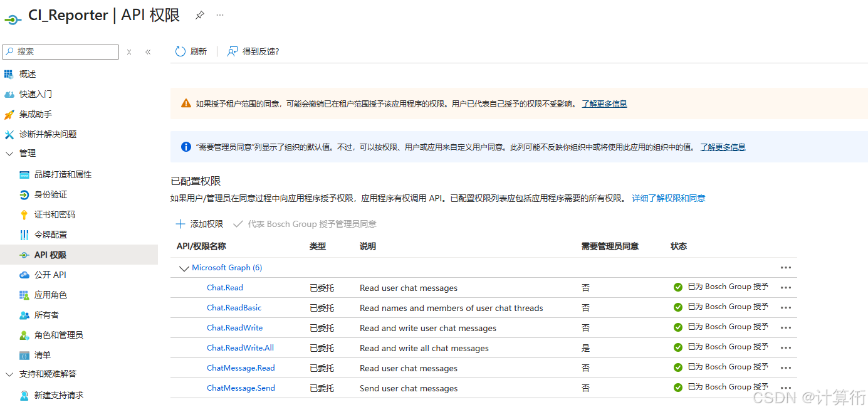Click 'Read and write all chat messages' description

coord(424,348)
